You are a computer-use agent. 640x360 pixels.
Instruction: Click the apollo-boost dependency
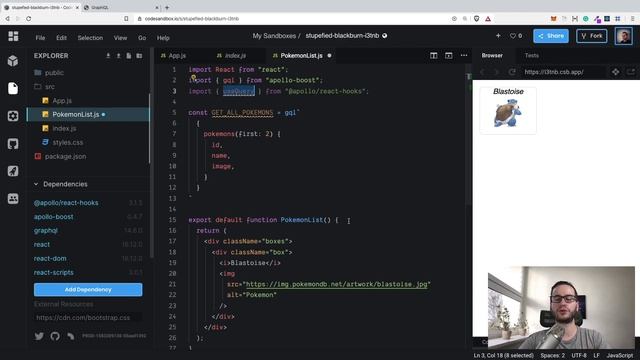[53, 217]
